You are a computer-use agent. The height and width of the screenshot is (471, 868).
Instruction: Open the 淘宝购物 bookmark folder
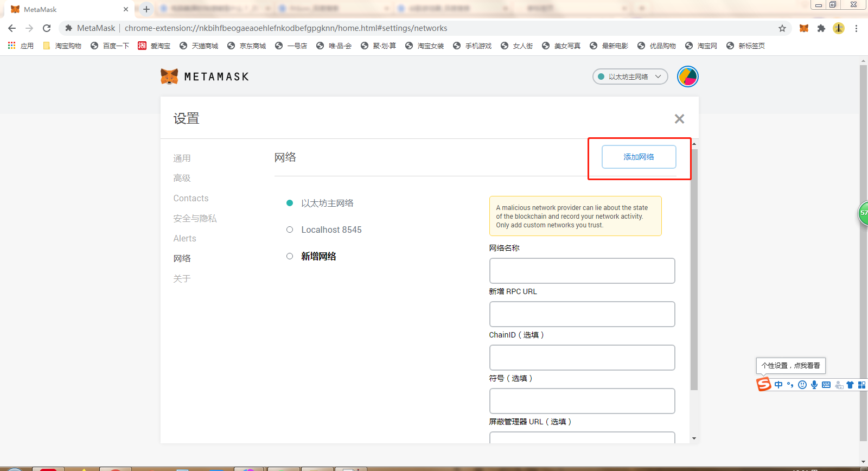tap(62, 46)
